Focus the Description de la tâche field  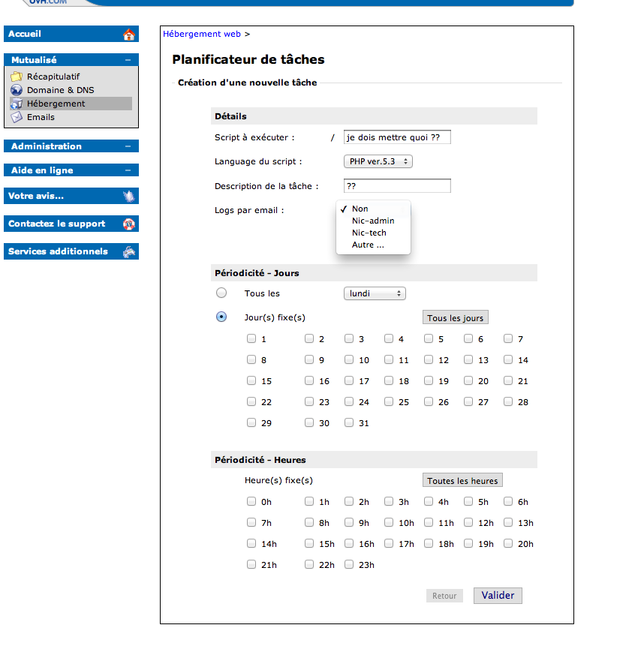coord(397,186)
